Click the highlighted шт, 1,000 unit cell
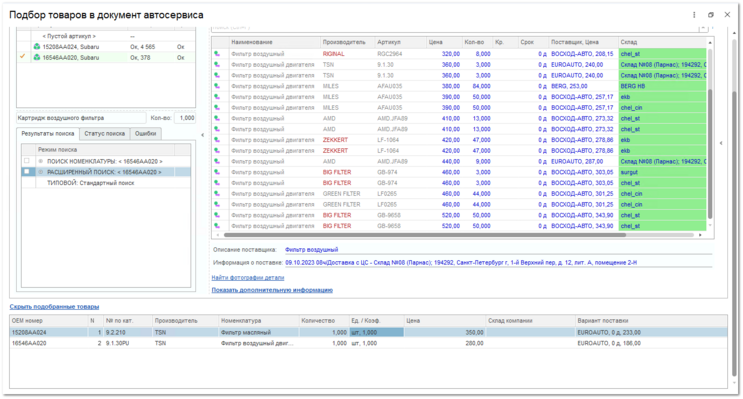Image resolution: width=743 pixels, height=399 pixels. coord(377,333)
